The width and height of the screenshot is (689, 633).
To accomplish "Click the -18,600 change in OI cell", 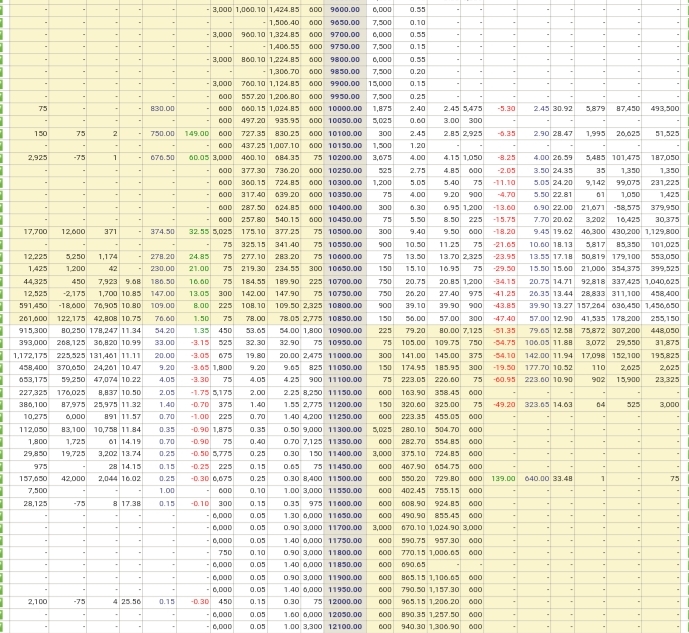I will click(71, 306).
